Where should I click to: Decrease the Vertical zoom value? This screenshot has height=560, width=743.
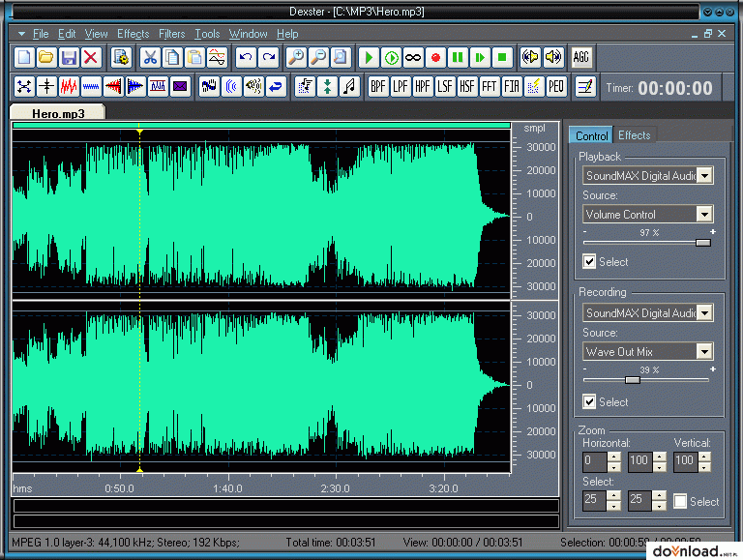point(704,467)
